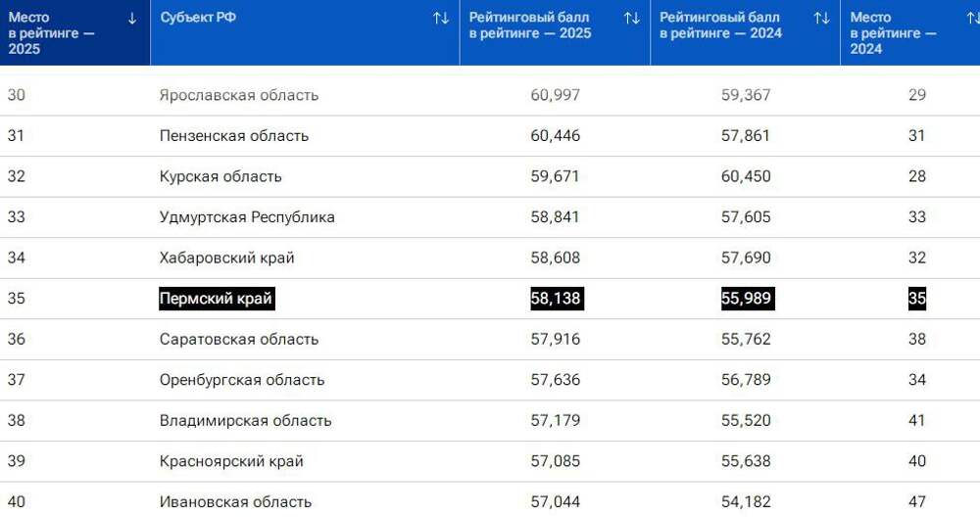
Task: Click the sort icon in the 'Рейтинговый балл в рейтинге — 2025' header
Action: [631, 18]
